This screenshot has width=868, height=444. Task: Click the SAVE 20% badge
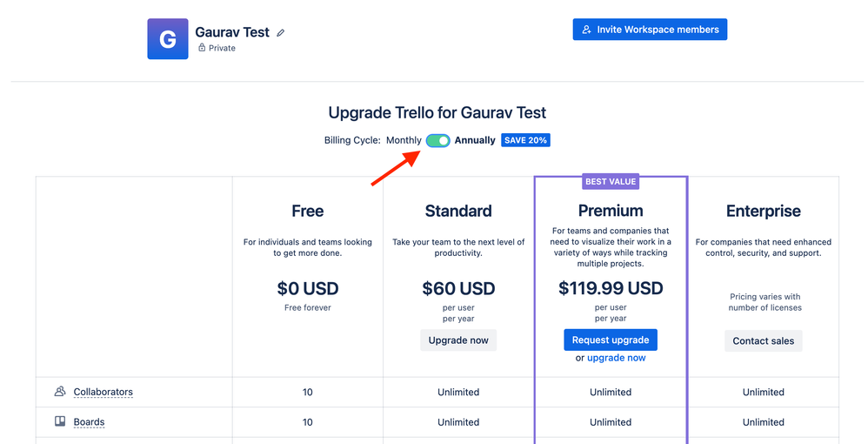click(x=525, y=140)
